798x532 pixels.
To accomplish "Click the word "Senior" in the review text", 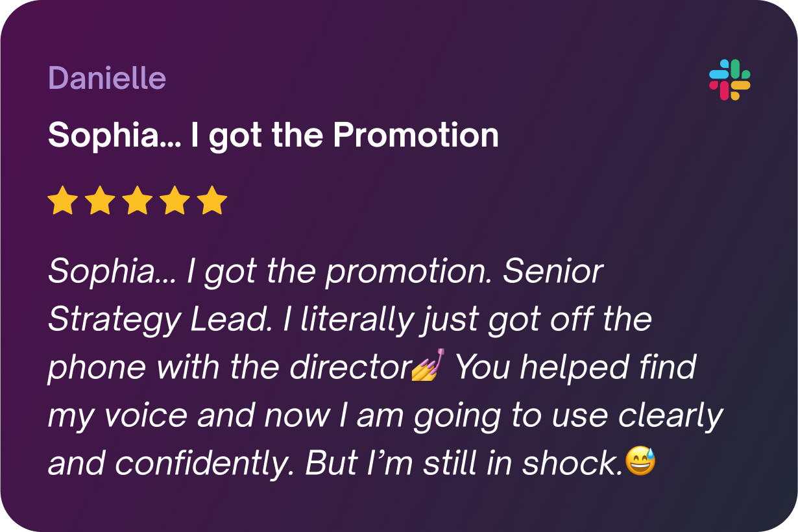I will tap(553, 271).
